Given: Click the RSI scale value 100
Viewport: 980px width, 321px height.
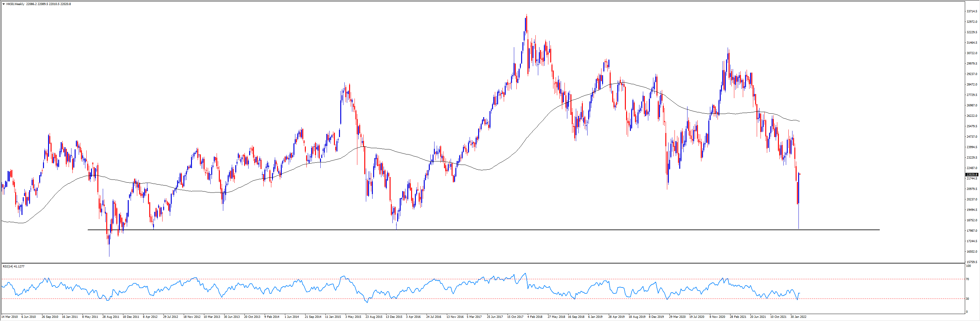Looking at the screenshot, I should (x=968, y=266).
